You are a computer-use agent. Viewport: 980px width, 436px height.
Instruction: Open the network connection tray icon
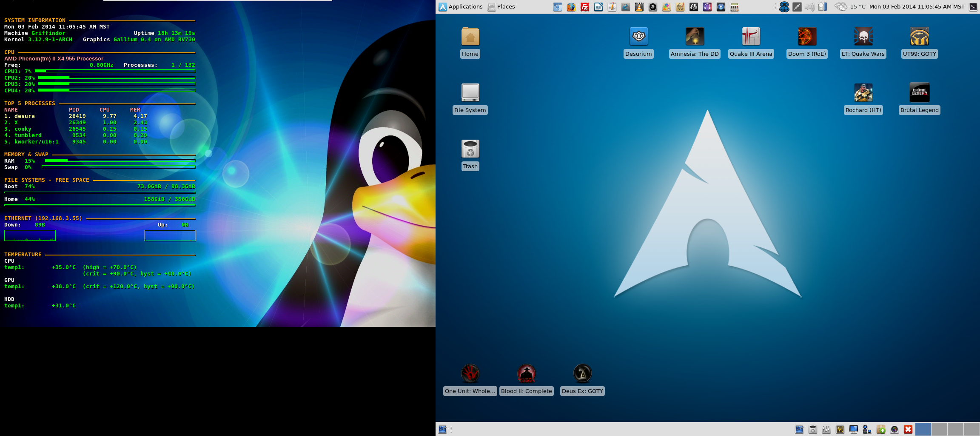pos(797,7)
